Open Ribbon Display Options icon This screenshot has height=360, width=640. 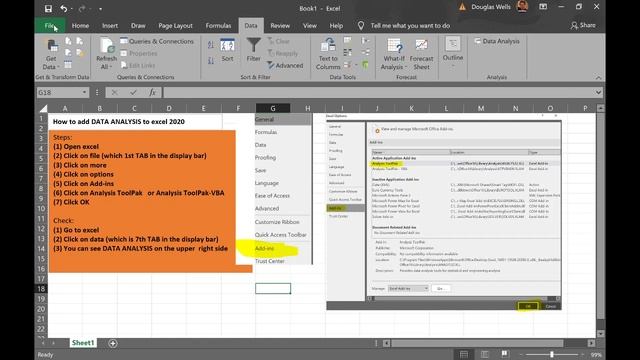click(543, 7)
